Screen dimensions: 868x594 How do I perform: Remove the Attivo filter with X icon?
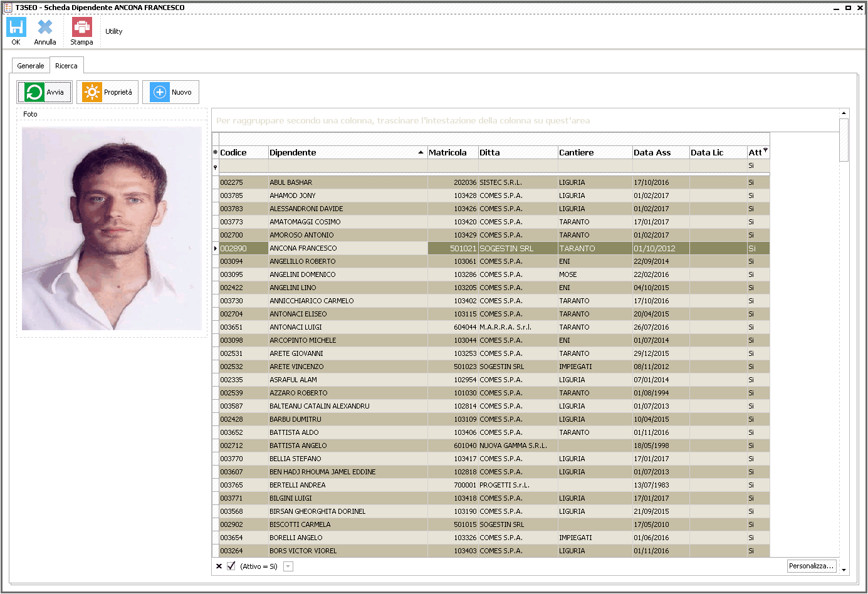coord(219,566)
